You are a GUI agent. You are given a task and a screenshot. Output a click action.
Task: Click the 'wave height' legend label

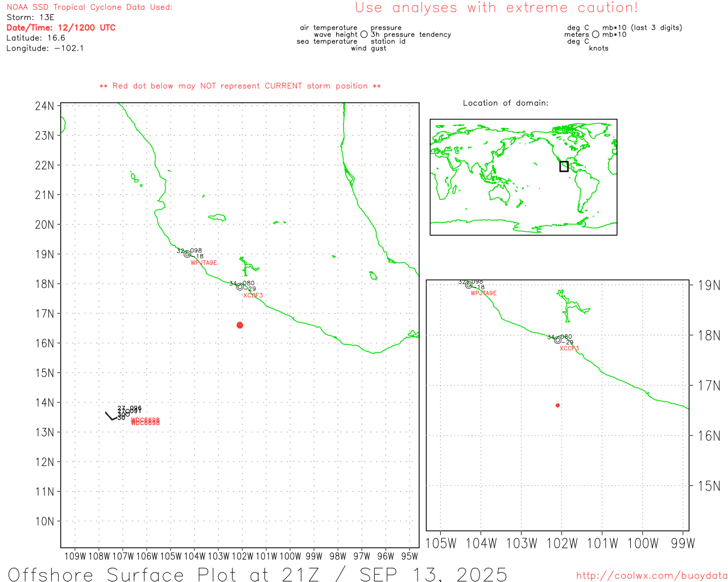point(336,35)
